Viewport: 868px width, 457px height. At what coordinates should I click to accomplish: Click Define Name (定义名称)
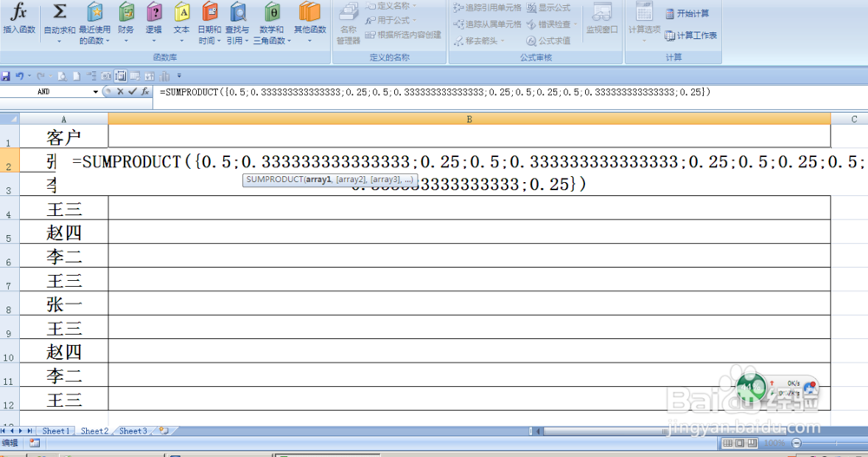pos(391,6)
